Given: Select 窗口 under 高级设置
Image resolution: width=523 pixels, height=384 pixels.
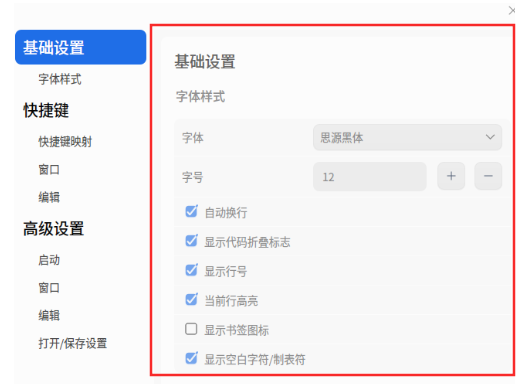Looking at the screenshot, I should (x=49, y=288).
